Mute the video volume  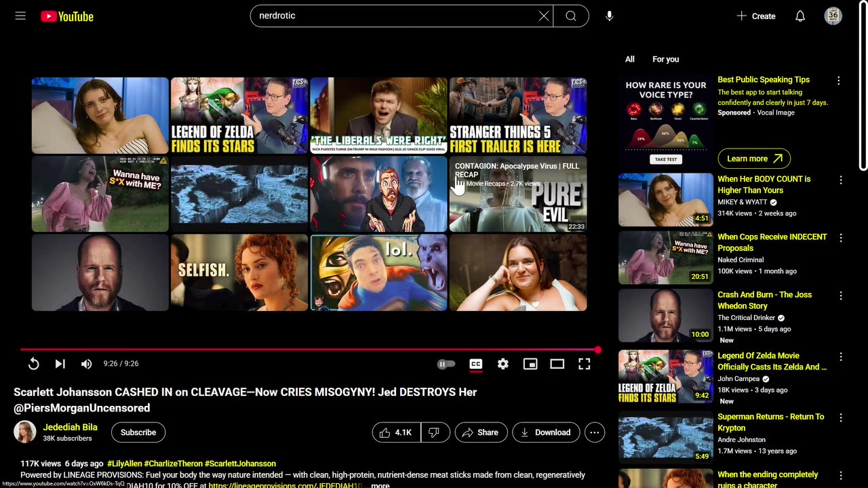point(86,364)
